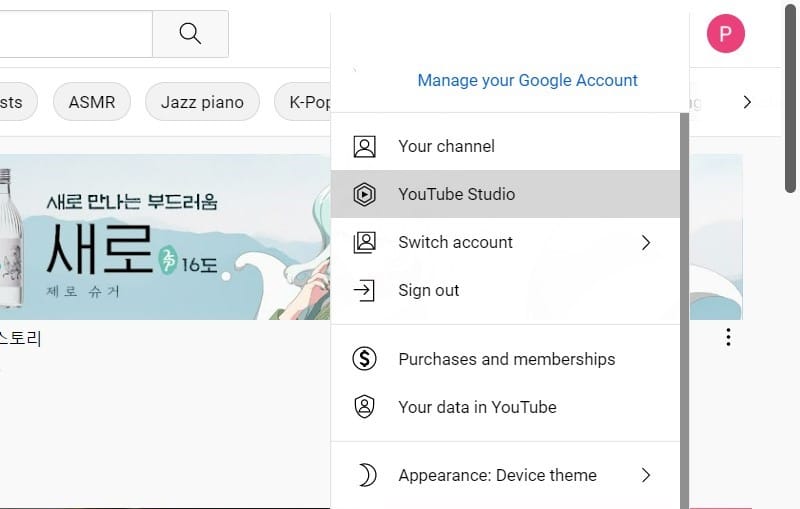Open the pink P account avatar
800x509 pixels.
(726, 34)
